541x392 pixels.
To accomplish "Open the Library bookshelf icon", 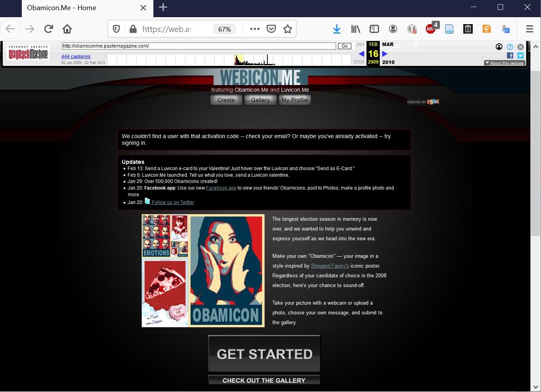I will tap(356, 29).
